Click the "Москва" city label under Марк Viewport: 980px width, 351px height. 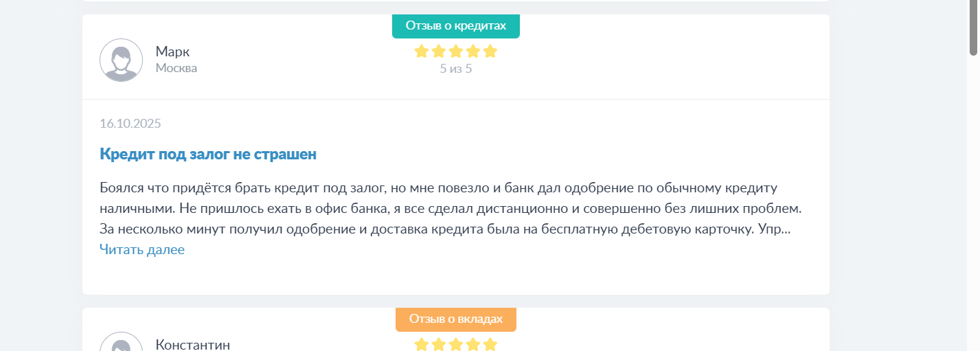tap(176, 68)
